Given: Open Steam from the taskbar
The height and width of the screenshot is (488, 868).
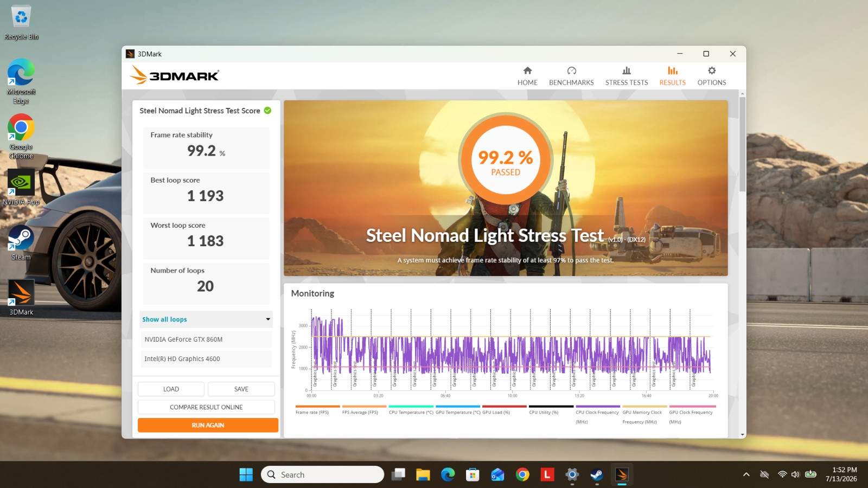Looking at the screenshot, I should pos(597,475).
